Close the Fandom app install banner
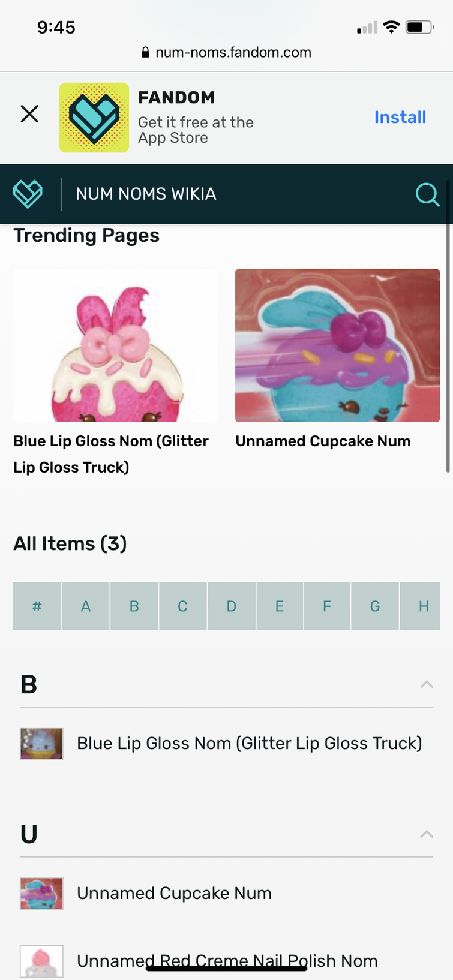Viewport: 453px width, 980px height. 29,114
